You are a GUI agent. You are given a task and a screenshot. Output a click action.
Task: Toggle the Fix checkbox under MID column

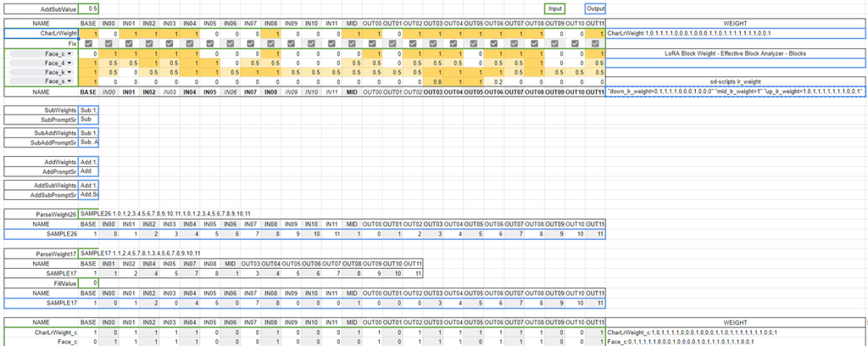351,42
